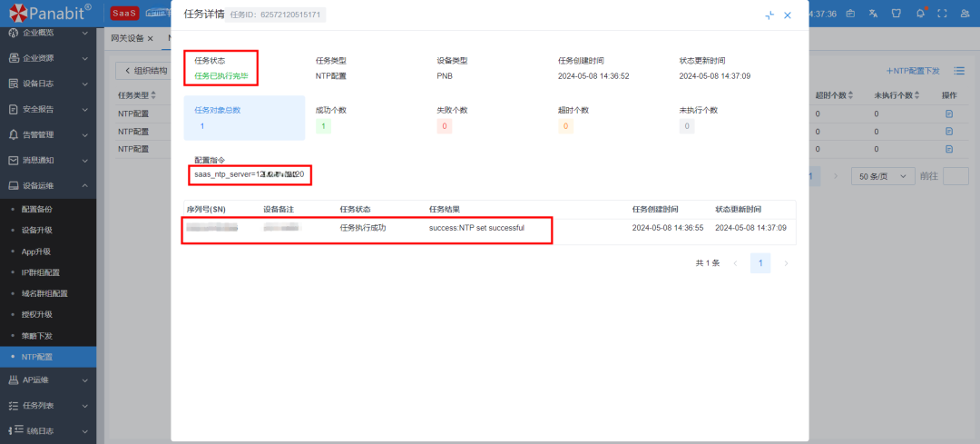Open the user account icon
Viewport: 980px width, 444px height.
[x=965, y=13]
